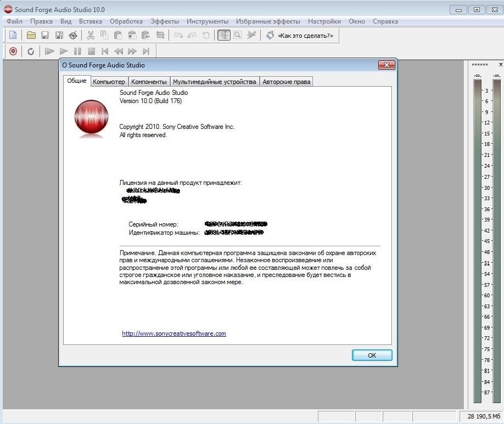Click the Paste clipboard icon
Screen dimensions: 504x424
click(x=118, y=35)
